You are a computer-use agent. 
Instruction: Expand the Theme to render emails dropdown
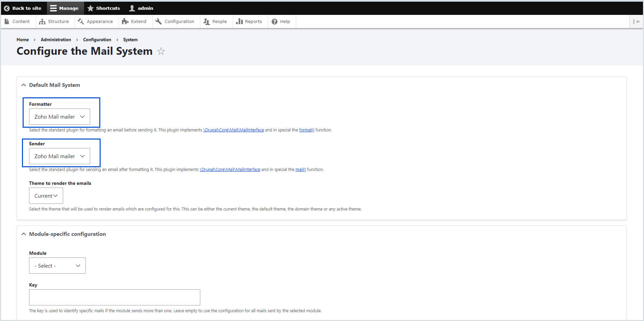coord(46,196)
